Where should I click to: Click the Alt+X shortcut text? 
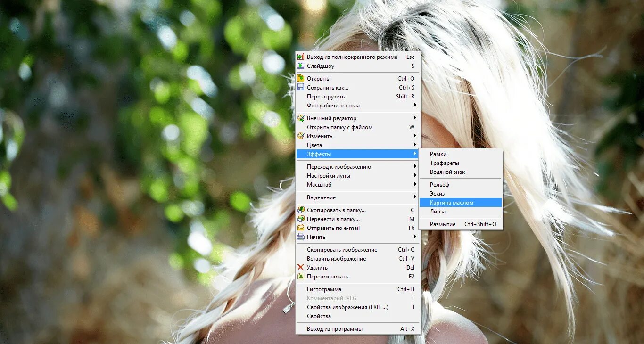pos(407,329)
